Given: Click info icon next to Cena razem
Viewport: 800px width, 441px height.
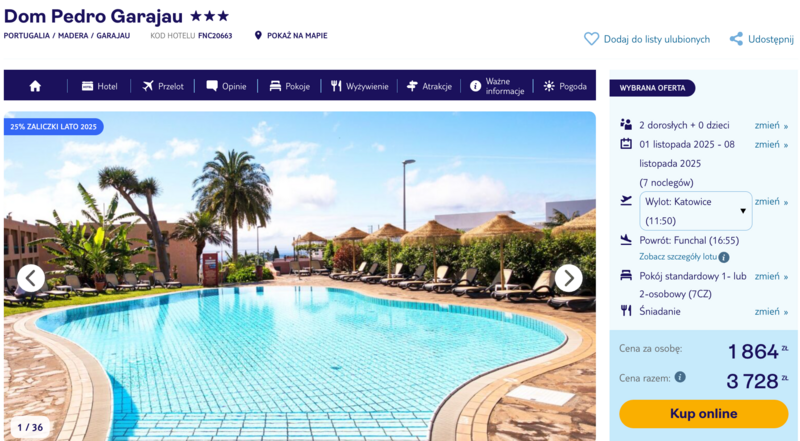Looking at the screenshot, I should tap(680, 377).
